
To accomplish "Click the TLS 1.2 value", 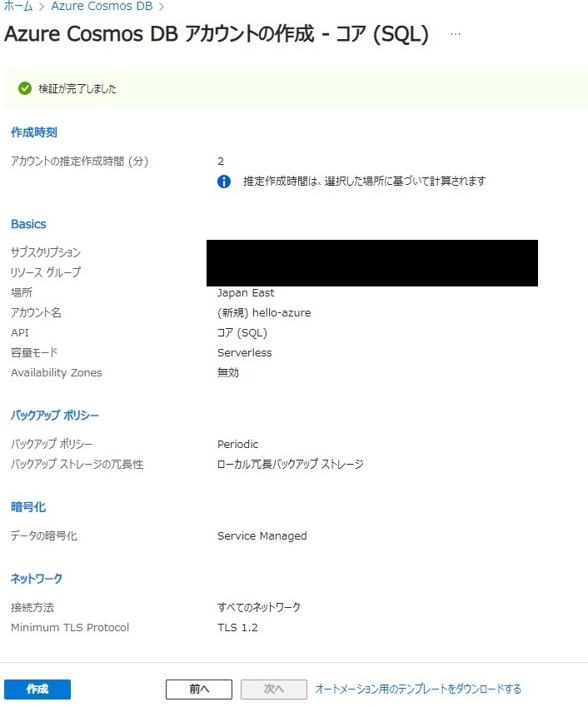I will tap(237, 627).
